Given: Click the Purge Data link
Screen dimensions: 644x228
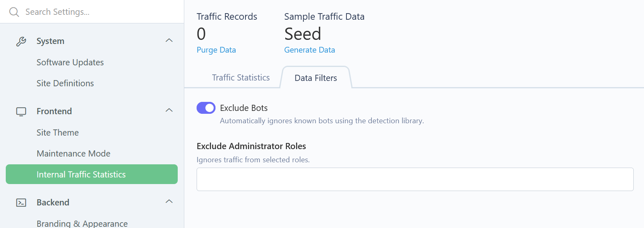Looking at the screenshot, I should (x=216, y=50).
